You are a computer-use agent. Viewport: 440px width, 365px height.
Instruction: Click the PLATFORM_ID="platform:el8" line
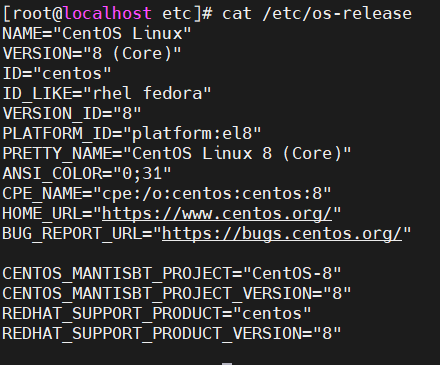click(132, 134)
